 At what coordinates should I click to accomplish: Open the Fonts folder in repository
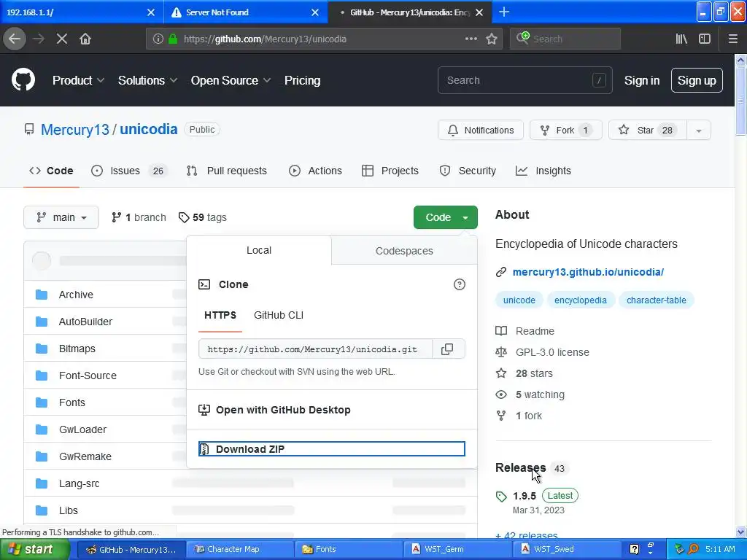[x=72, y=402]
